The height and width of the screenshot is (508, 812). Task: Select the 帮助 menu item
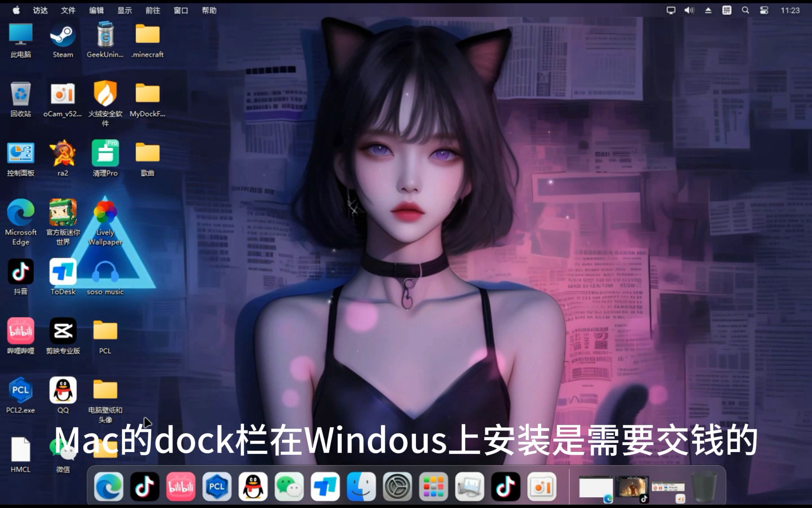tap(210, 10)
